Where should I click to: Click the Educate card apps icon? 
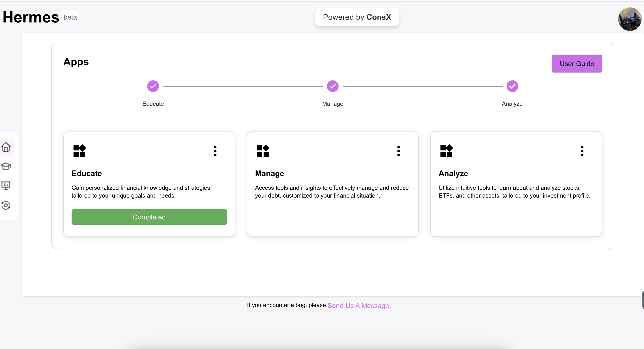(x=80, y=151)
